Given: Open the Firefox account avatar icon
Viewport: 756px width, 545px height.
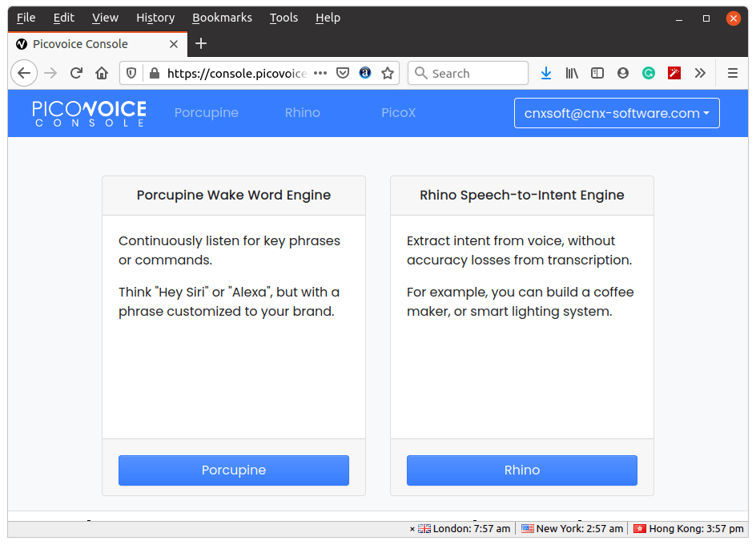Looking at the screenshot, I should click(623, 74).
